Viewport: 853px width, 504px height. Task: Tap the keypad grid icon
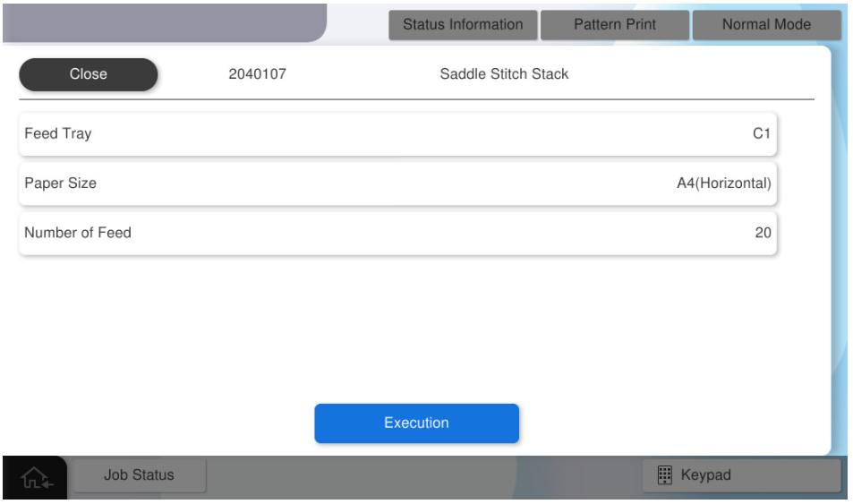point(665,475)
